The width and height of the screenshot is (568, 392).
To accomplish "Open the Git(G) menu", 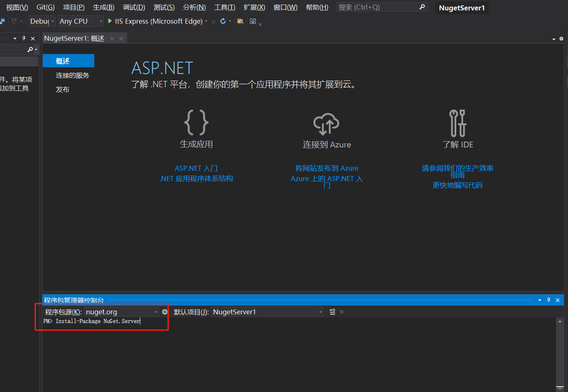I will click(46, 7).
